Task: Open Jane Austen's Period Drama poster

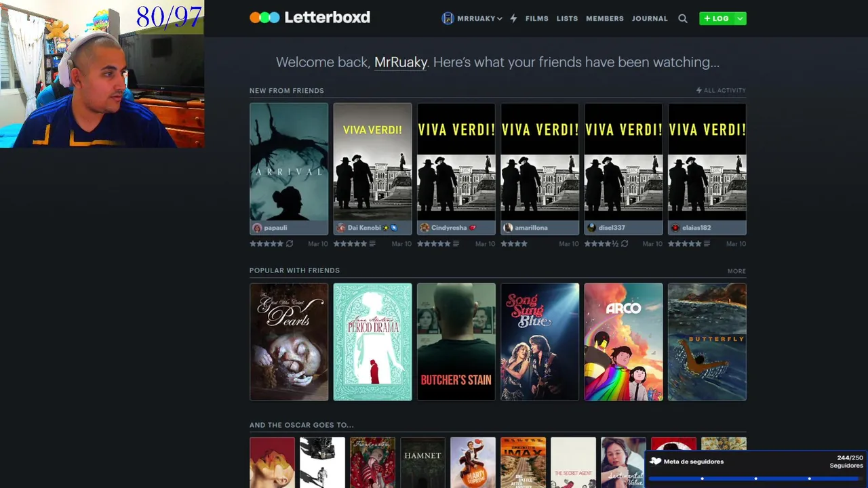Action: coord(372,342)
